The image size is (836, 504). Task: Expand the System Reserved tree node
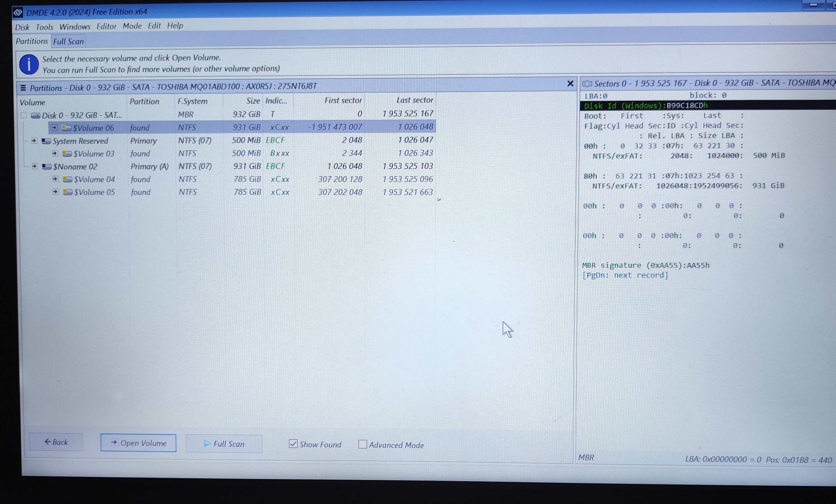click(34, 140)
